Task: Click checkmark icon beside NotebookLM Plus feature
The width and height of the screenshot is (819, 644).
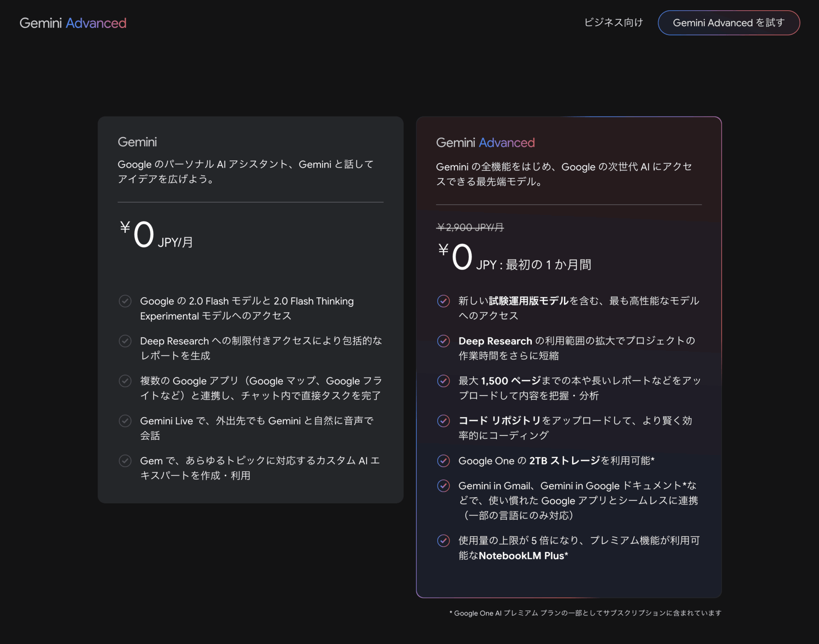Action: (x=443, y=541)
